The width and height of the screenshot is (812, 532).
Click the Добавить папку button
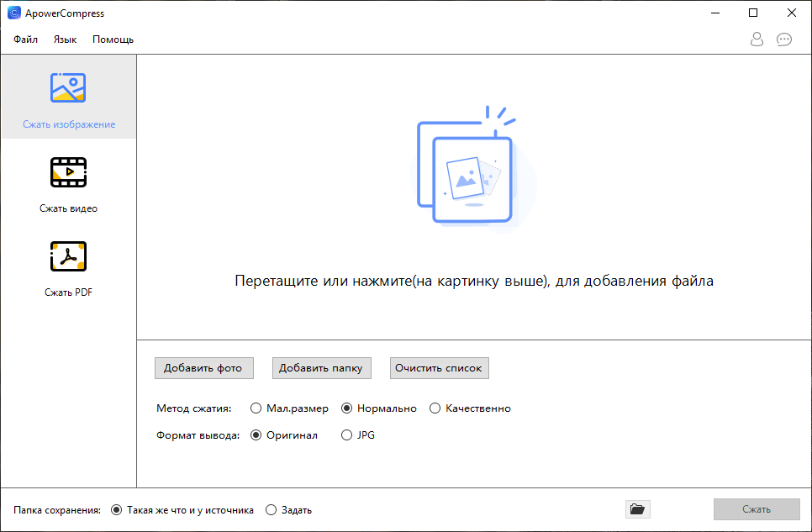pyautogui.click(x=322, y=368)
